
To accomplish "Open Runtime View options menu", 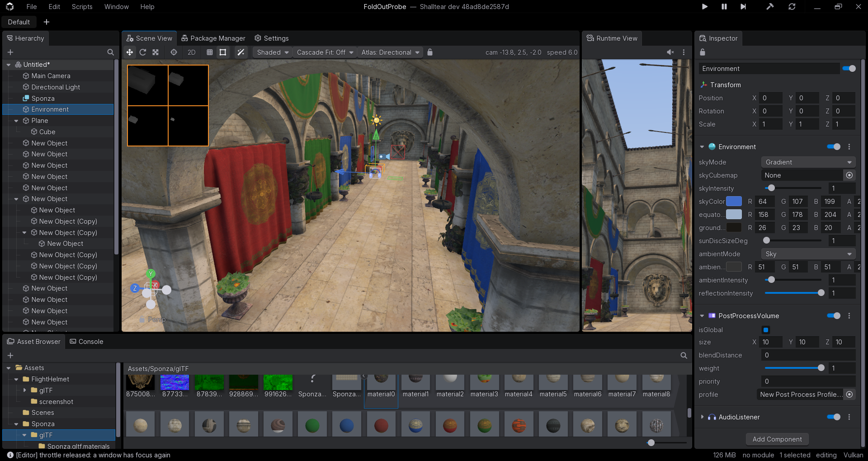I will tap(684, 52).
